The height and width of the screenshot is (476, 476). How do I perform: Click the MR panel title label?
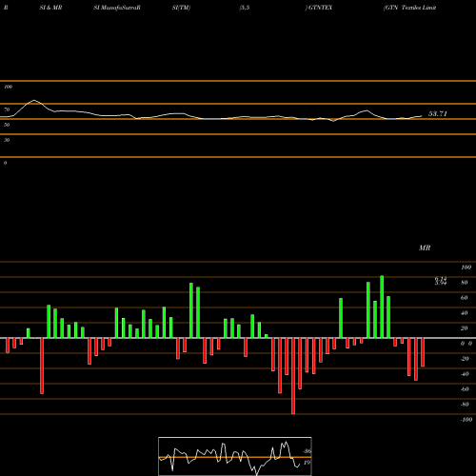(425, 248)
